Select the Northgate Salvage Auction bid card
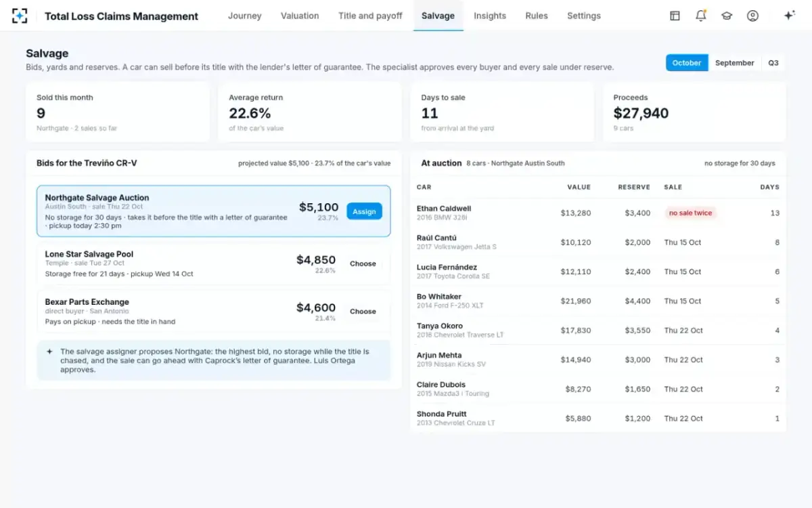812x508 pixels. pos(213,211)
